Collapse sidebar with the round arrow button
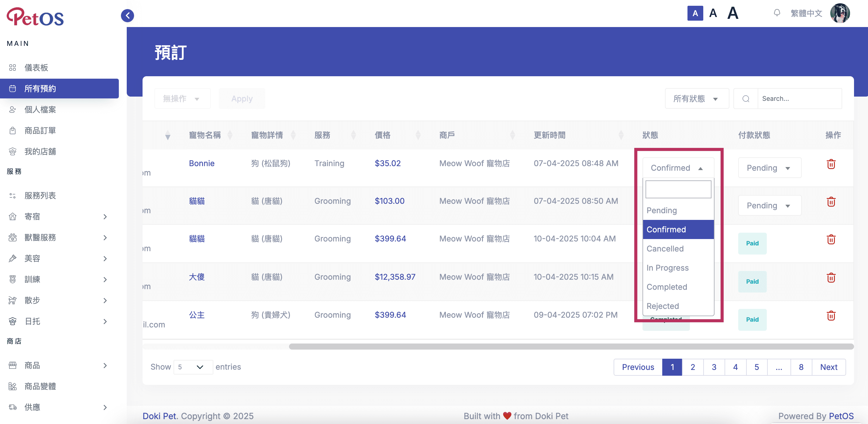The image size is (868, 424). click(x=127, y=15)
